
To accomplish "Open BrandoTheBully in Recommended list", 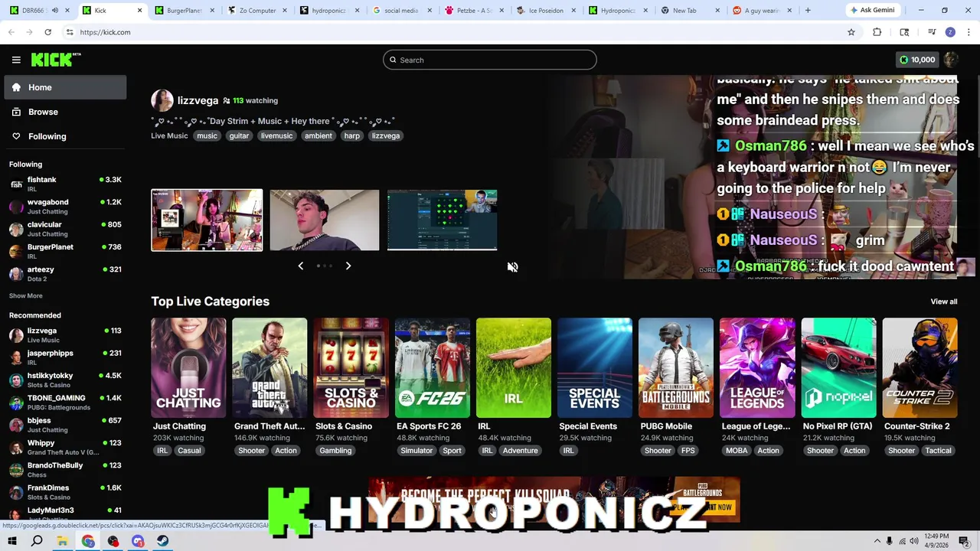I will pyautogui.click(x=65, y=469).
